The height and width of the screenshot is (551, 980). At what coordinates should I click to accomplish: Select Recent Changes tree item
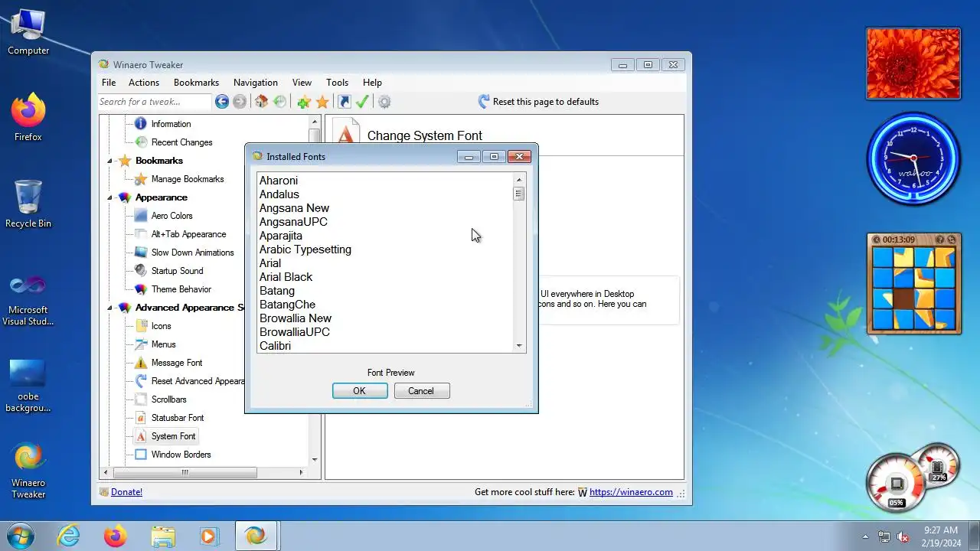(x=181, y=142)
